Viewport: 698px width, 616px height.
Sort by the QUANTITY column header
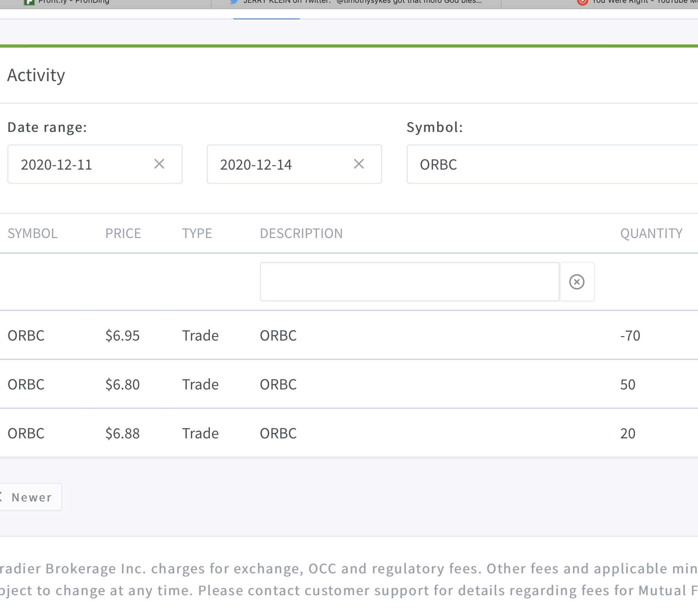point(651,233)
